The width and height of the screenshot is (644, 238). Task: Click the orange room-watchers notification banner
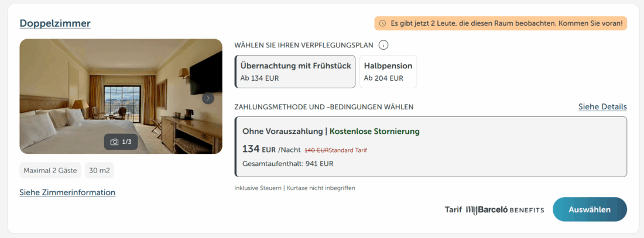pos(501,23)
